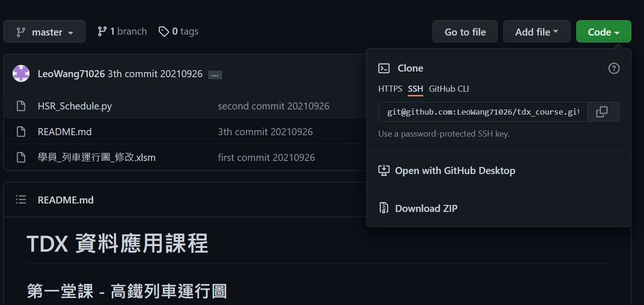The image size is (644, 305).
Task: Click the Clone terminal icon
Action: 384,68
